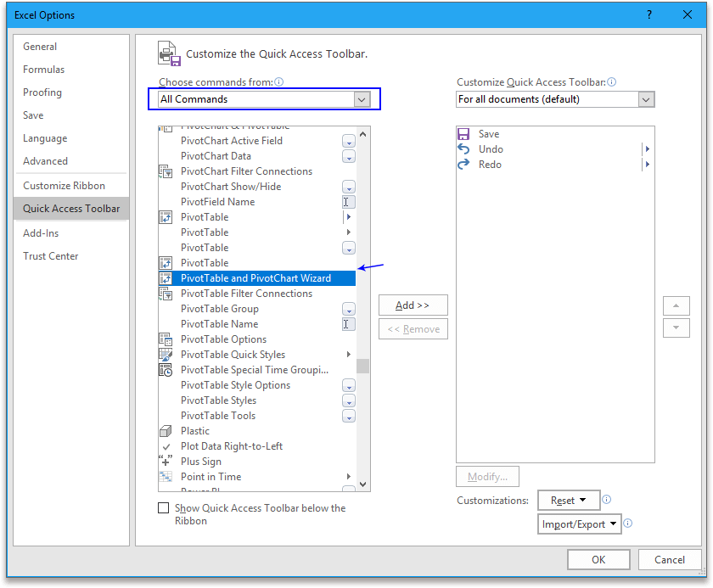Click the PivotChart Filter Connections icon
The width and height of the screenshot is (713, 588).
tap(166, 171)
